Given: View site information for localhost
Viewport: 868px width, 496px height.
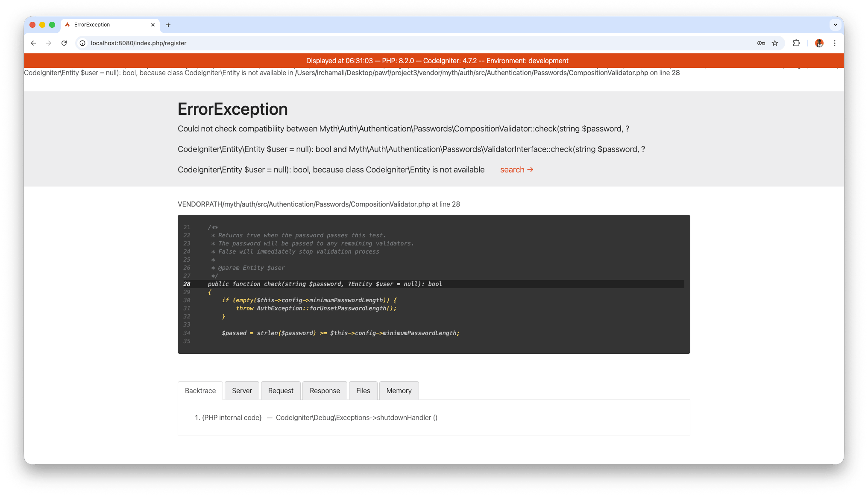Looking at the screenshot, I should pyautogui.click(x=82, y=43).
